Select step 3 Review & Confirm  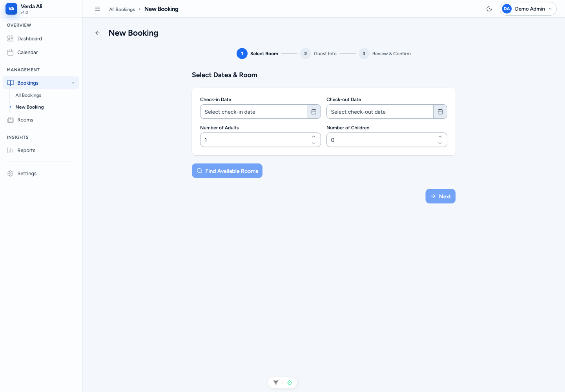coord(385,54)
